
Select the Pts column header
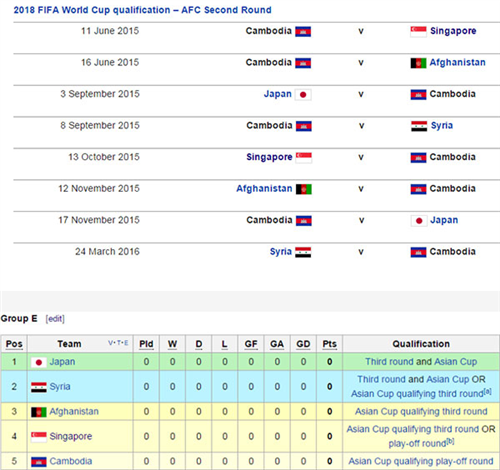[x=329, y=344]
